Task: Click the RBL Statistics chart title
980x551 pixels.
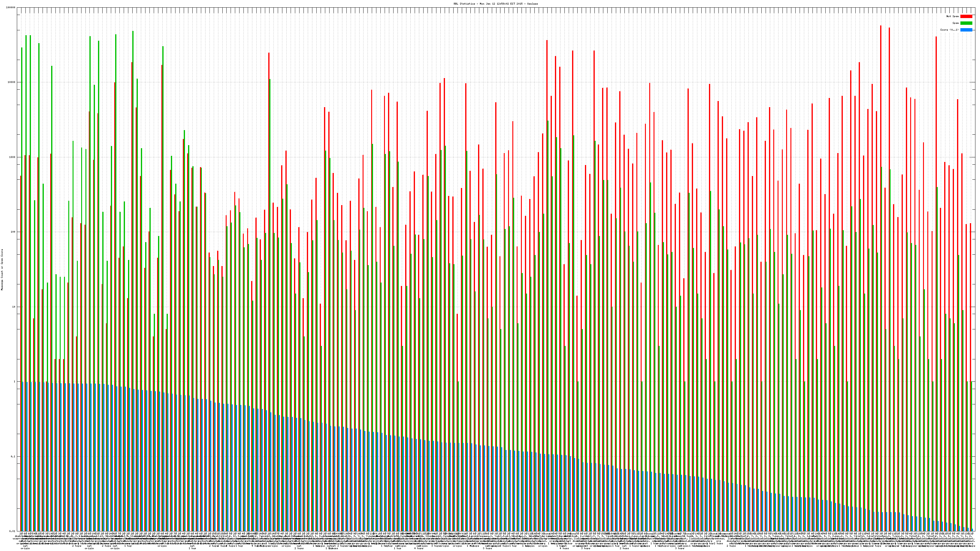Action: pyautogui.click(x=496, y=4)
